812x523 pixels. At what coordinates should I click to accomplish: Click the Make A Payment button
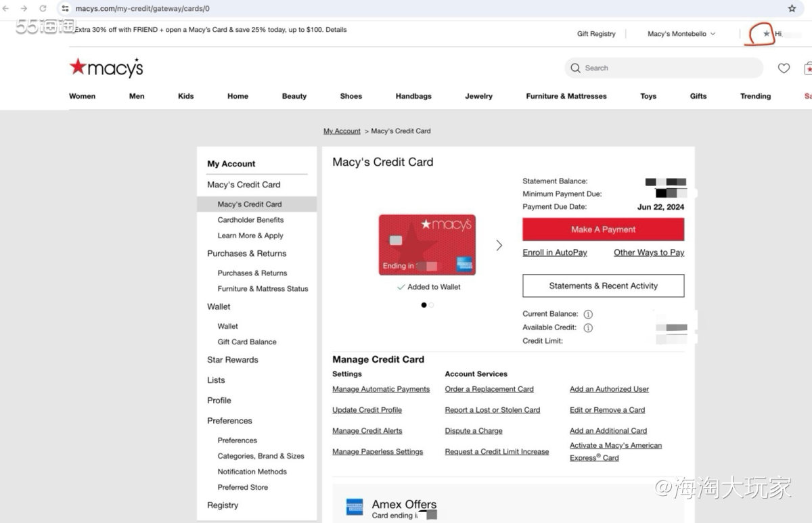coord(603,229)
